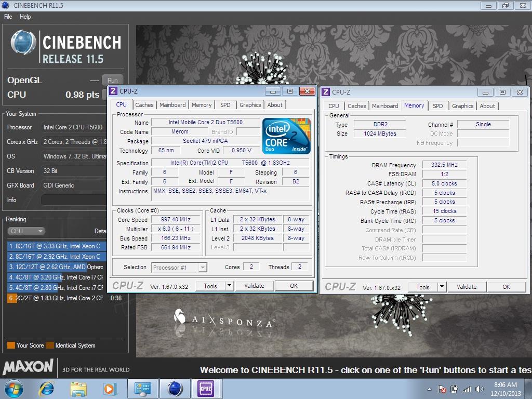Click OK in left CPU-Z window
Screen dimensions: 532x399
(294, 286)
